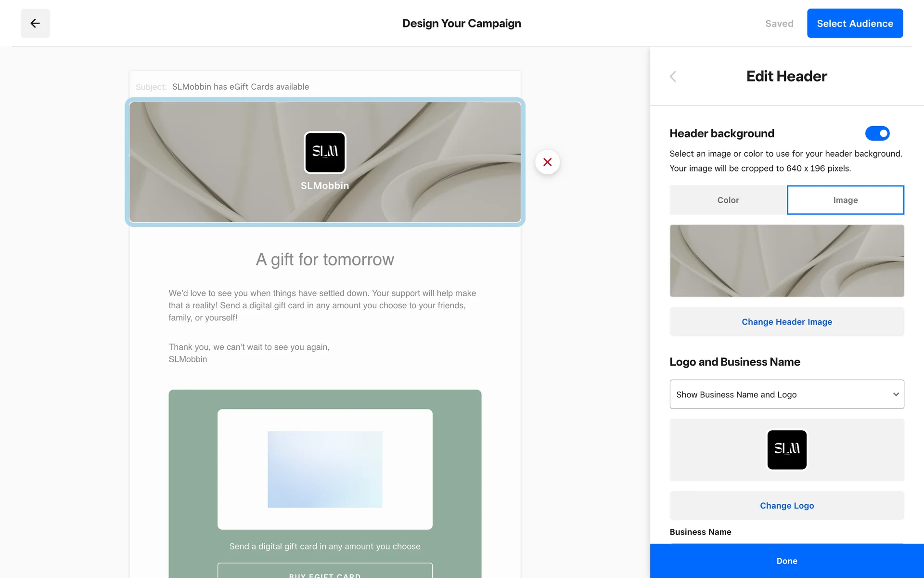924x578 pixels.
Task: Click the email subject line field
Action: point(241,87)
